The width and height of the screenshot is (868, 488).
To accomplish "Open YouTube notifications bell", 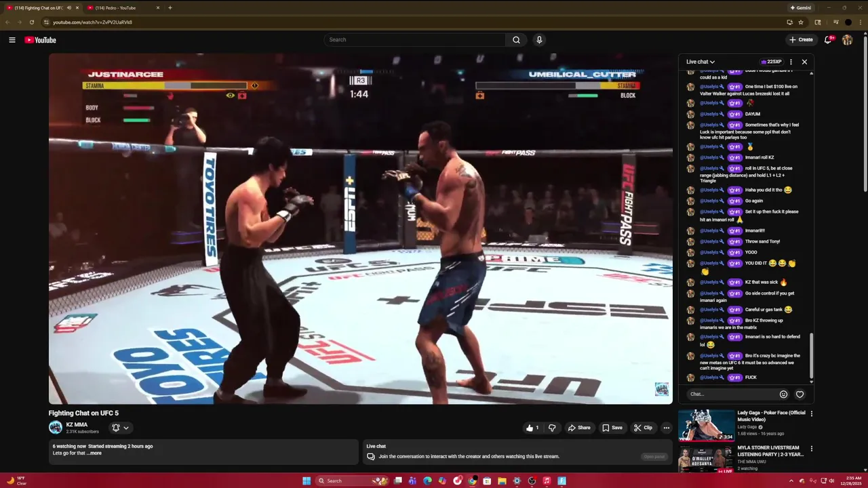I will point(828,40).
